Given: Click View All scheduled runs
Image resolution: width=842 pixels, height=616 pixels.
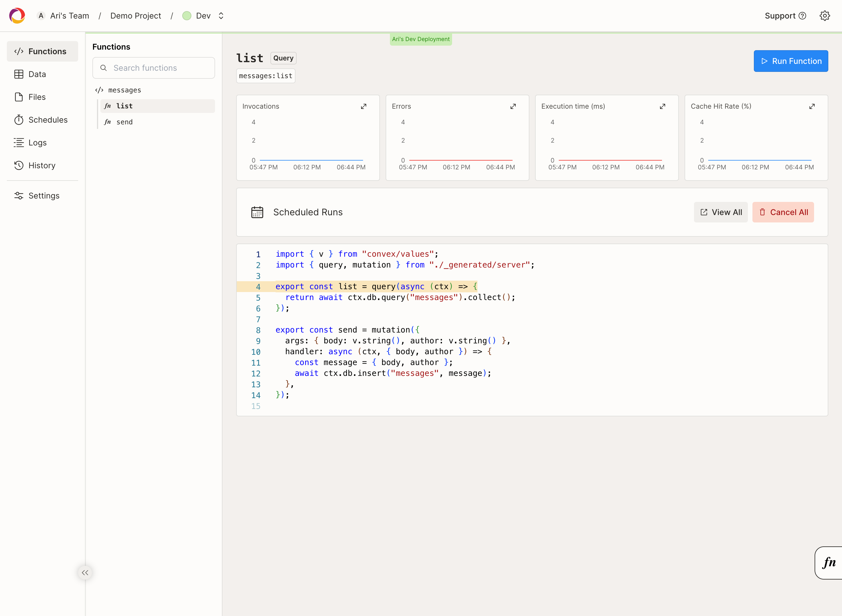Looking at the screenshot, I should [x=720, y=212].
